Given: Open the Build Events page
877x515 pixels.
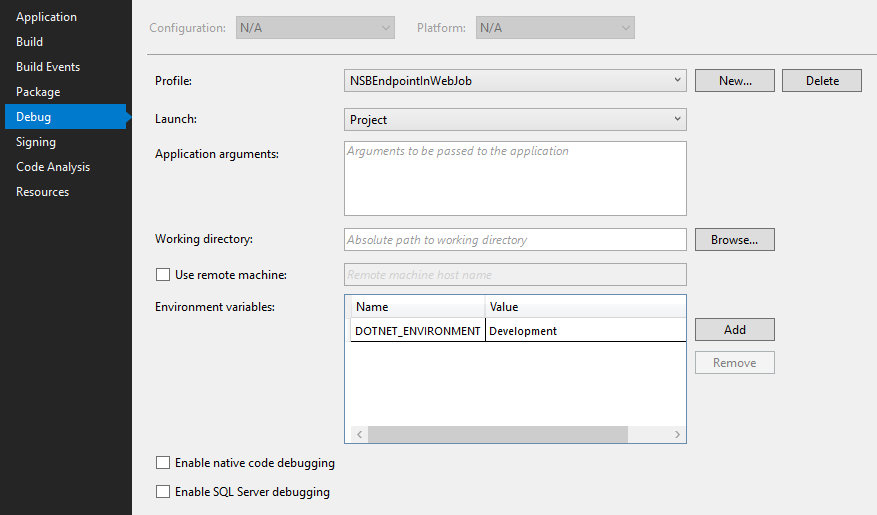Looking at the screenshot, I should [x=48, y=67].
